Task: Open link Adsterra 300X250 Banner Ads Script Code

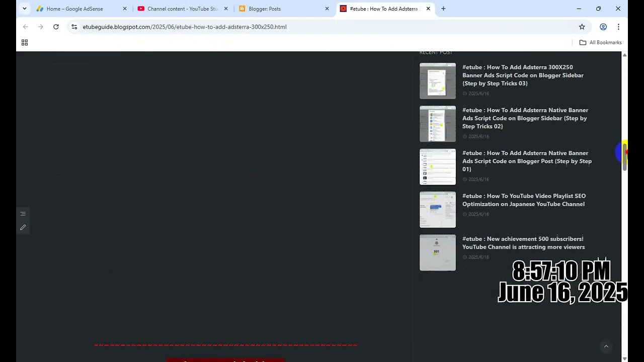Action: tap(523, 75)
